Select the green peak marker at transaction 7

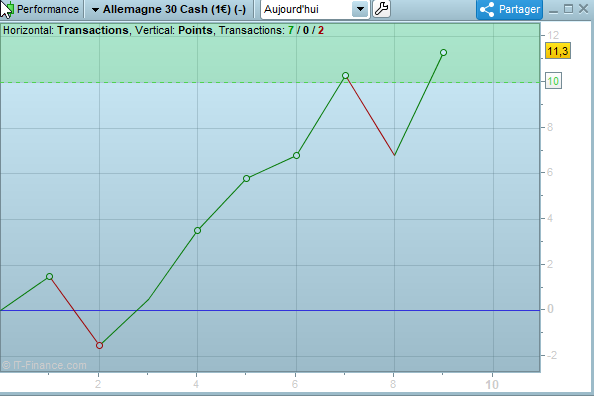click(345, 76)
